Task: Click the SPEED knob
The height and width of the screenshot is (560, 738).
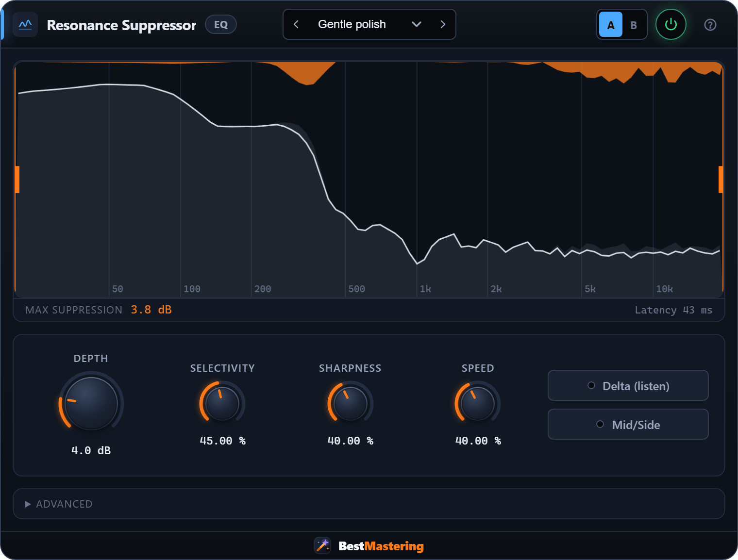Action: 478,404
